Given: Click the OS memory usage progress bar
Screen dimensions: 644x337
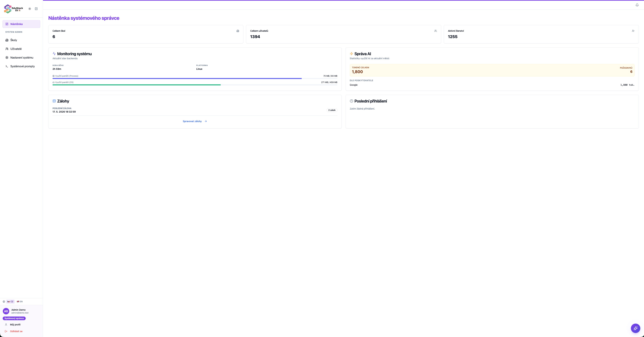Looking at the screenshot, I should tap(195, 85).
